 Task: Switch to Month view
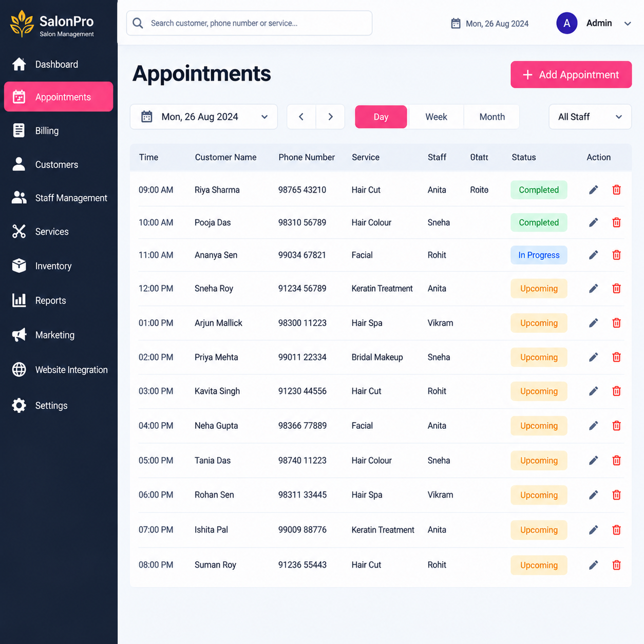(492, 117)
